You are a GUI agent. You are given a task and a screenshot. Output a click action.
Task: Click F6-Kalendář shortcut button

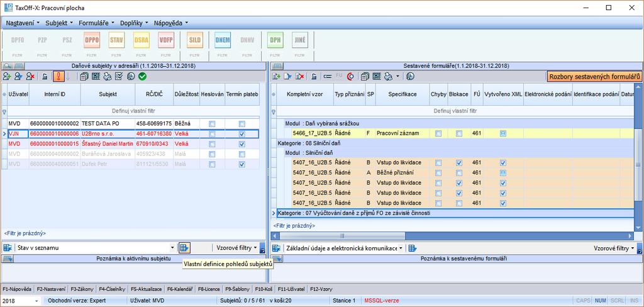pyautogui.click(x=179, y=289)
